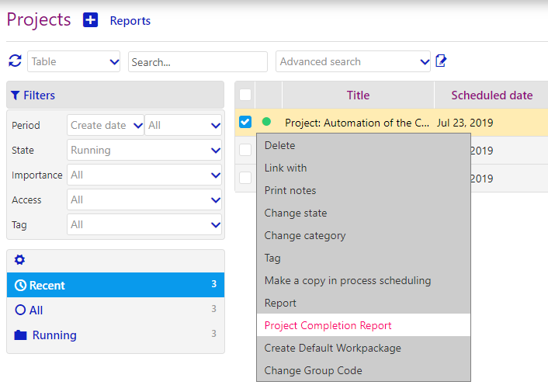The height and width of the screenshot is (392, 548).
Task: Click the blue plus add project icon
Action: pos(90,20)
